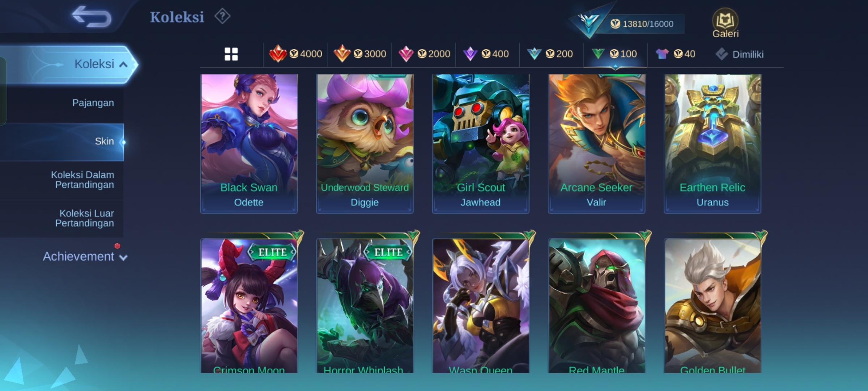
Task: Open the Black Swan Odette skin card
Action: pyautogui.click(x=249, y=144)
